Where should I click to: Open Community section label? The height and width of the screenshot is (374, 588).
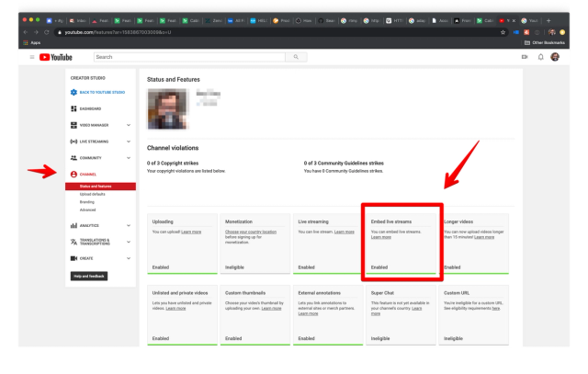coord(91,158)
